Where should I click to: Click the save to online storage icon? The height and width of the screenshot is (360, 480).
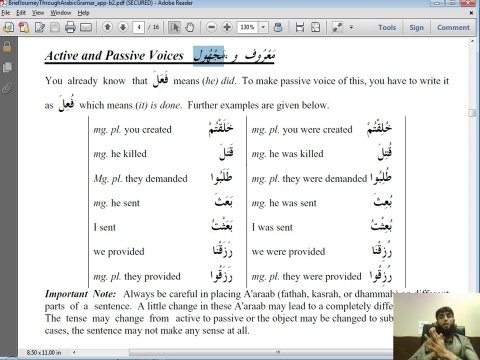[x=278, y=27]
